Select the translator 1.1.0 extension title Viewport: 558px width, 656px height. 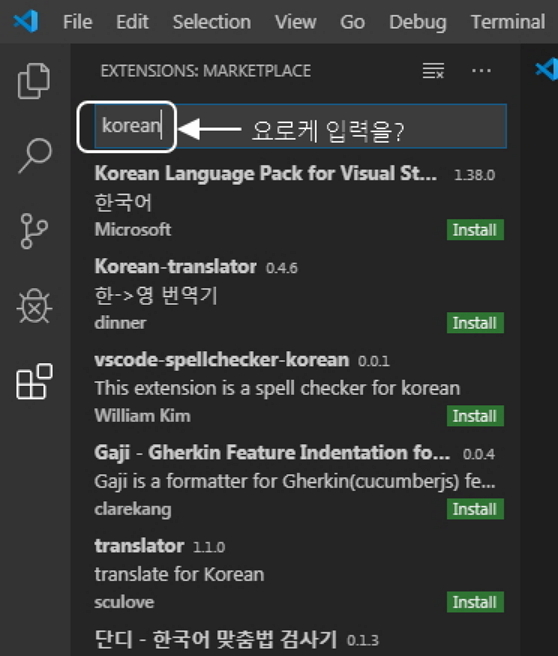139,546
